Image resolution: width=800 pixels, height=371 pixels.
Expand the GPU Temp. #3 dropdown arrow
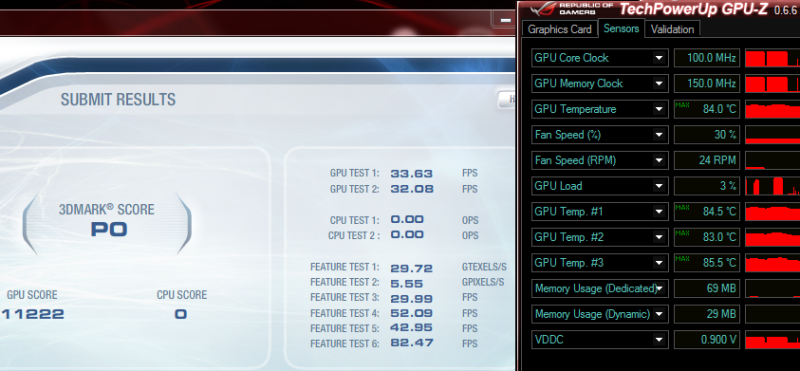pos(659,263)
